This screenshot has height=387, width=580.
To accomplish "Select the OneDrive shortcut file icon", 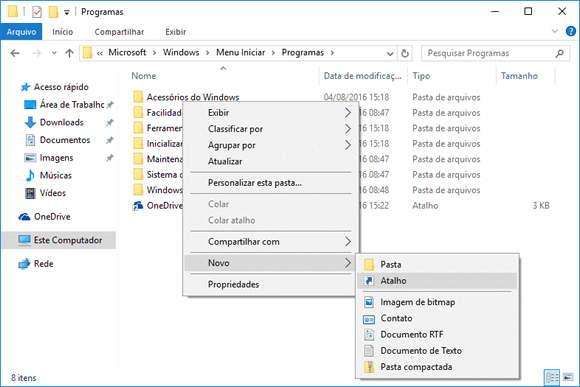I will [x=138, y=206].
